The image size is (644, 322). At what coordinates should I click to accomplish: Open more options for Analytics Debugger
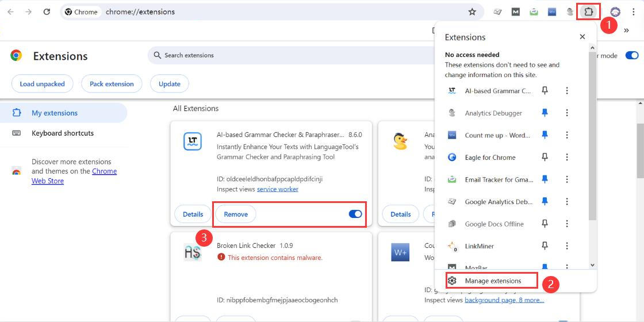567,113
